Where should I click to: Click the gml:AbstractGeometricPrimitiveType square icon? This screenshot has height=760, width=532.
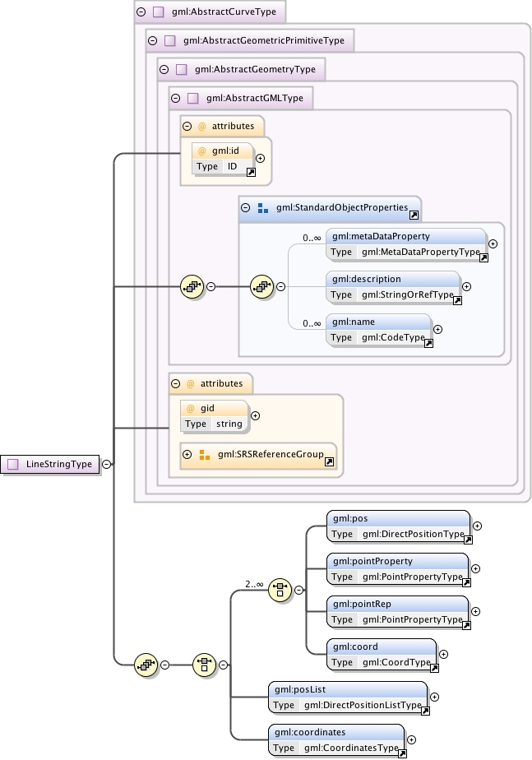pos(170,41)
